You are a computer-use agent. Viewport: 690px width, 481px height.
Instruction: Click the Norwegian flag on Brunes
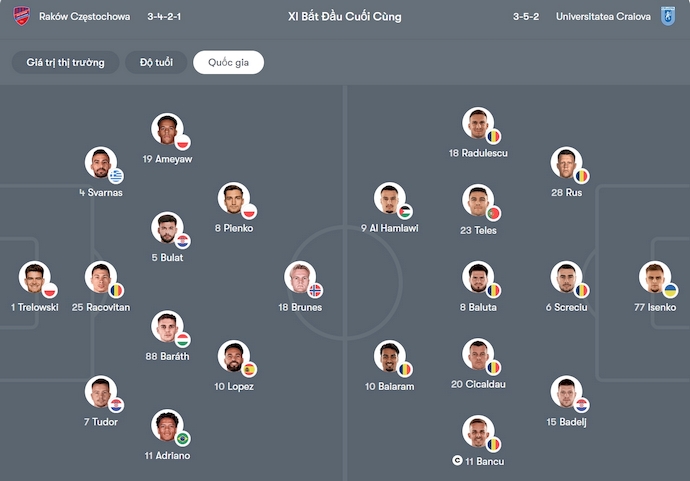click(316, 290)
